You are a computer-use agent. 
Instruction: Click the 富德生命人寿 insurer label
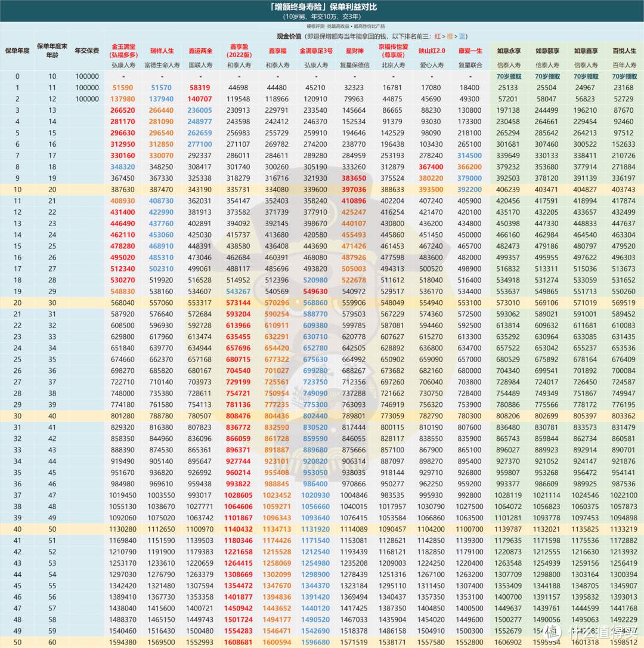click(x=162, y=65)
